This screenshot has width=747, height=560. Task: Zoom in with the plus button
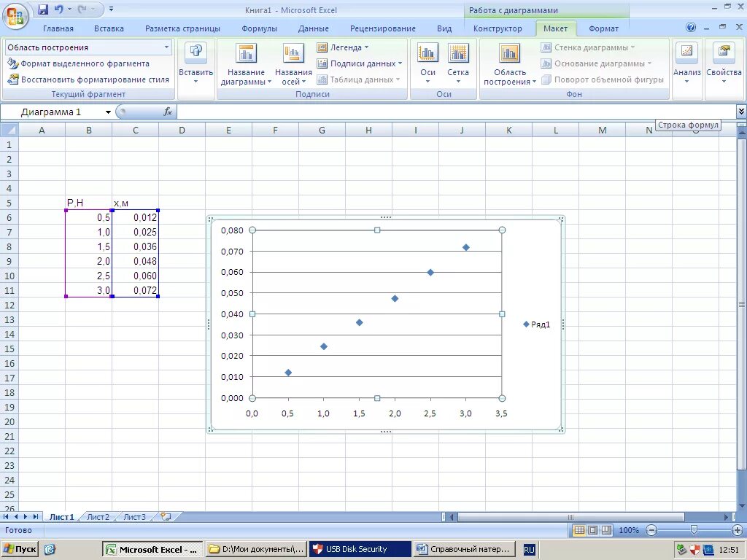[737, 530]
